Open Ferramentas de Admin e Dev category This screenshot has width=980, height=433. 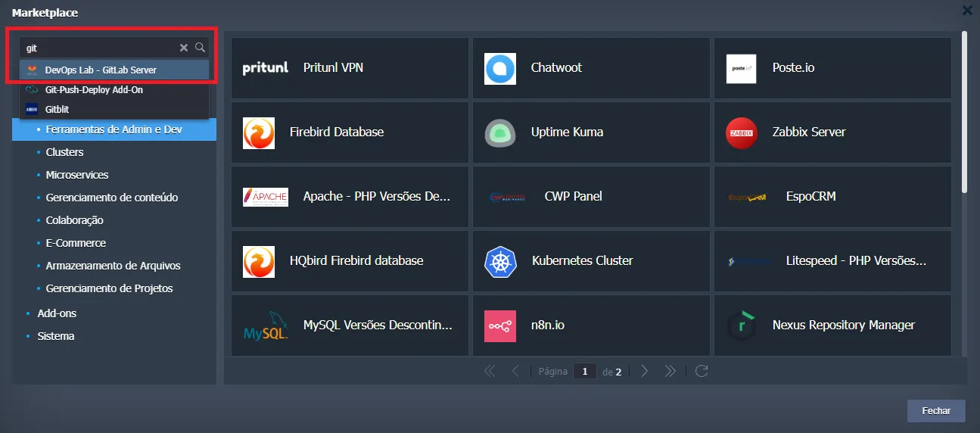[114, 129]
